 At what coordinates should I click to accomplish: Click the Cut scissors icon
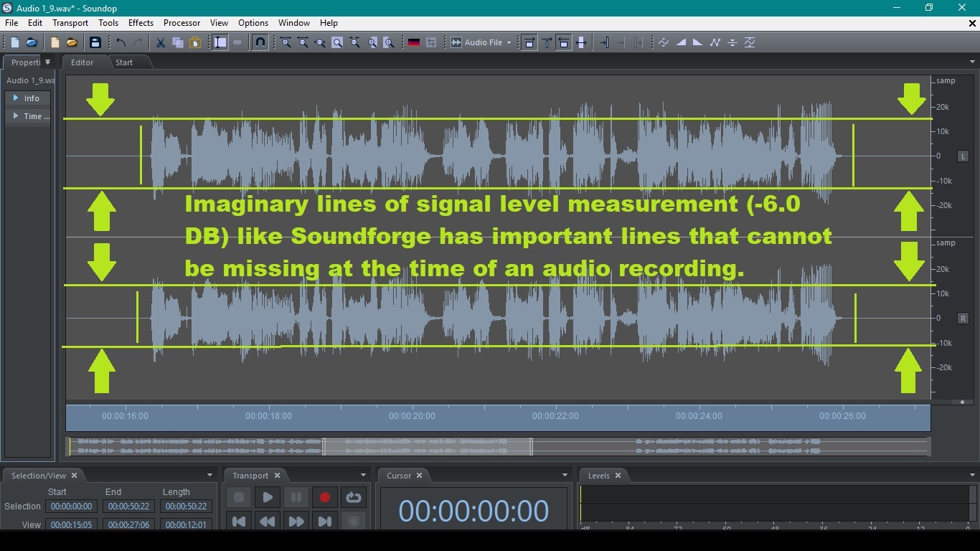(x=161, y=42)
